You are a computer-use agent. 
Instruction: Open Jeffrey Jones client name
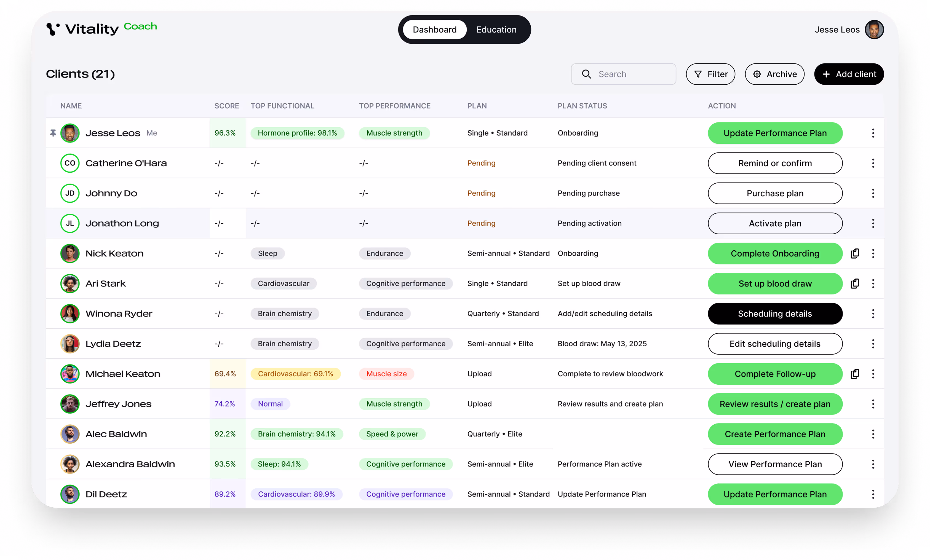click(118, 404)
